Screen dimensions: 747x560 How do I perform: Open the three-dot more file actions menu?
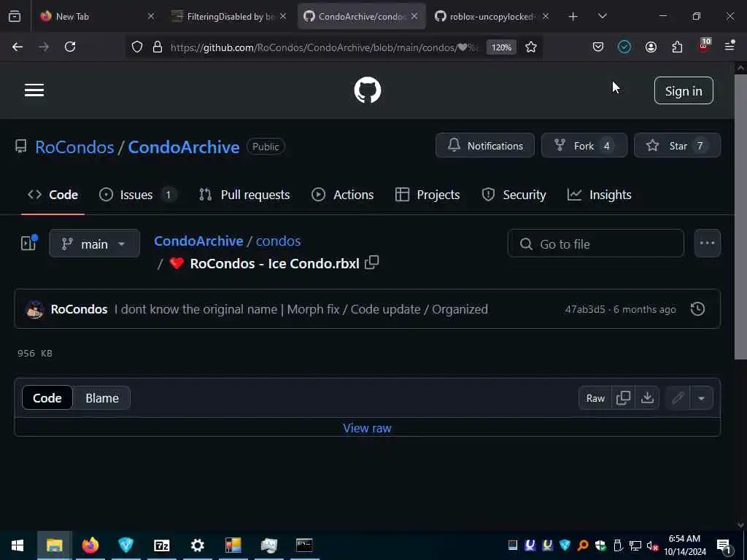coord(707,244)
